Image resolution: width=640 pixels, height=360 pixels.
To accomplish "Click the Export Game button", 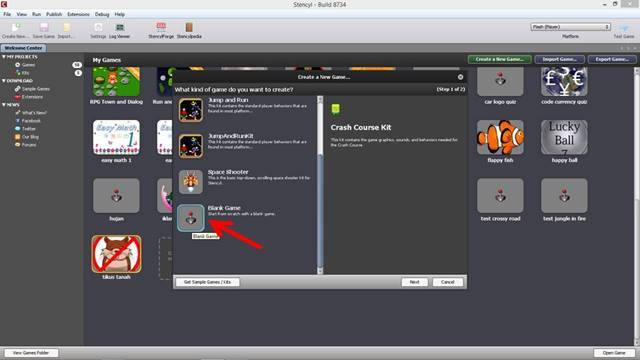I will (x=612, y=59).
